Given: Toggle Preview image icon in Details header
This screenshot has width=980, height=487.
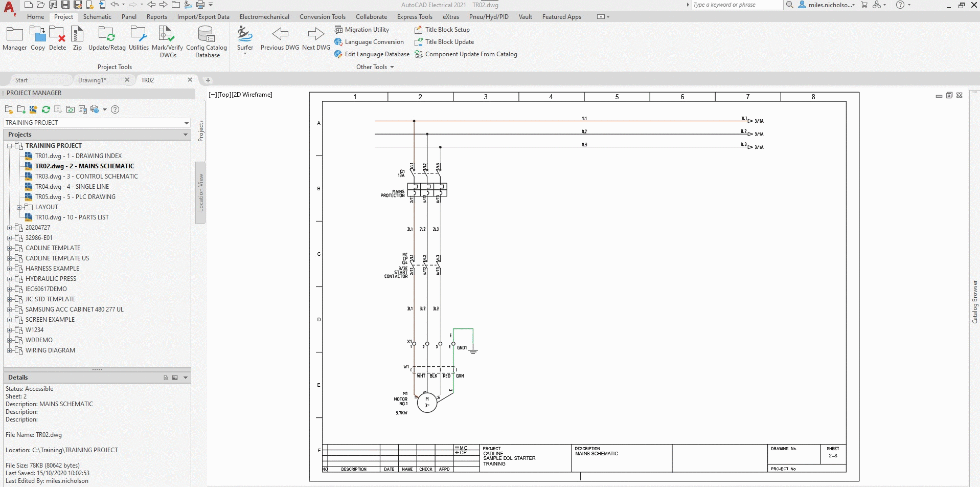Looking at the screenshot, I should coord(175,378).
